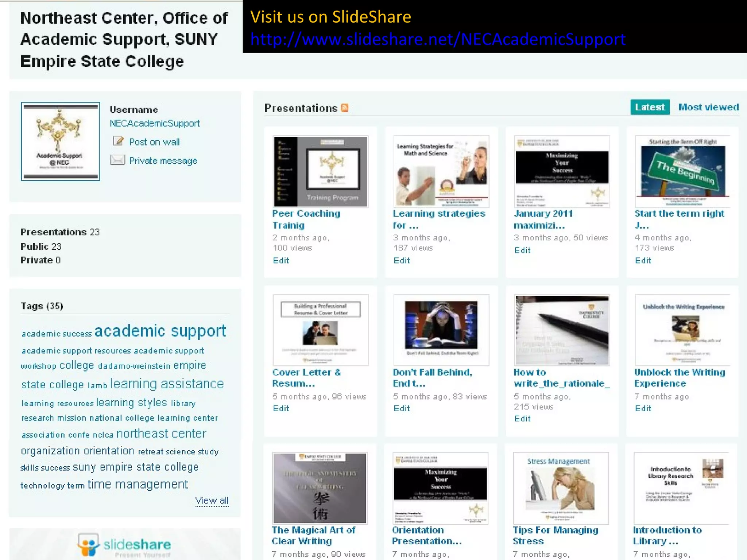Click Edit under How to write_the_rationale_
This screenshot has width=747, height=560.
click(522, 419)
